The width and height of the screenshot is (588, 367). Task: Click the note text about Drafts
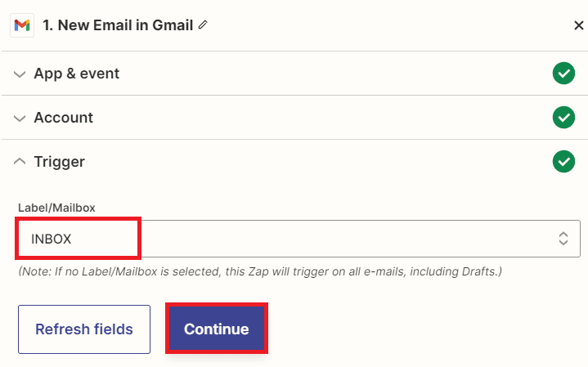[259, 271]
